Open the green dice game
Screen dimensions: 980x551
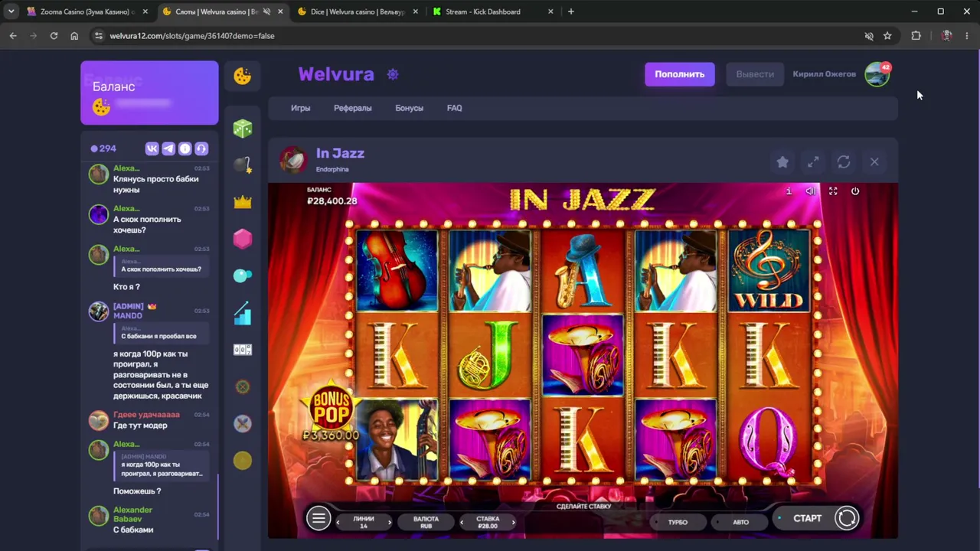pyautogui.click(x=243, y=128)
